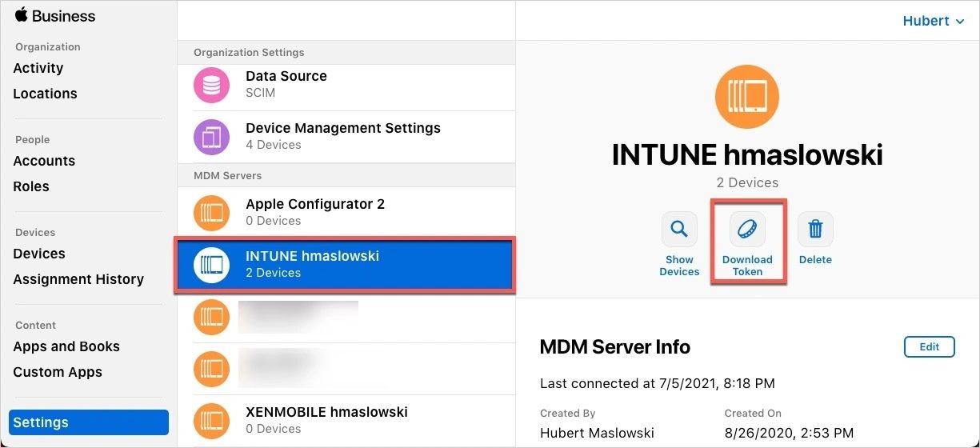Image resolution: width=980 pixels, height=448 pixels.
Task: Click the Apple Business logo
Action: point(54,16)
